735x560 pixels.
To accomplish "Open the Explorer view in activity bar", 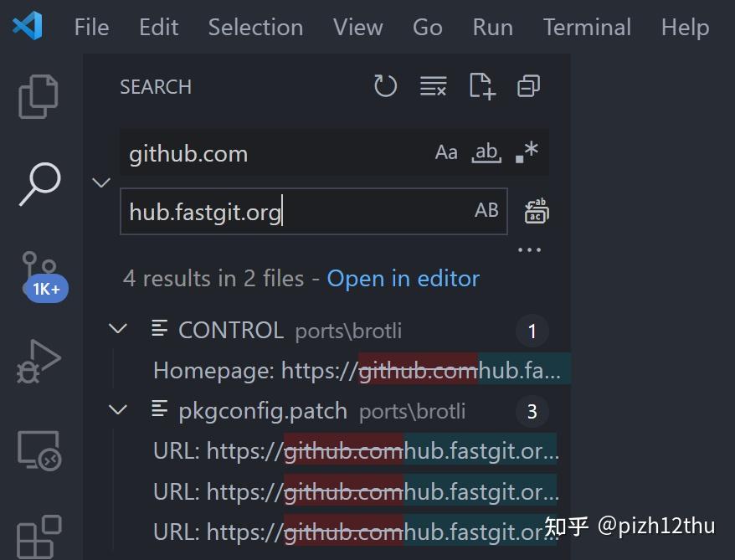I will pos(39,96).
